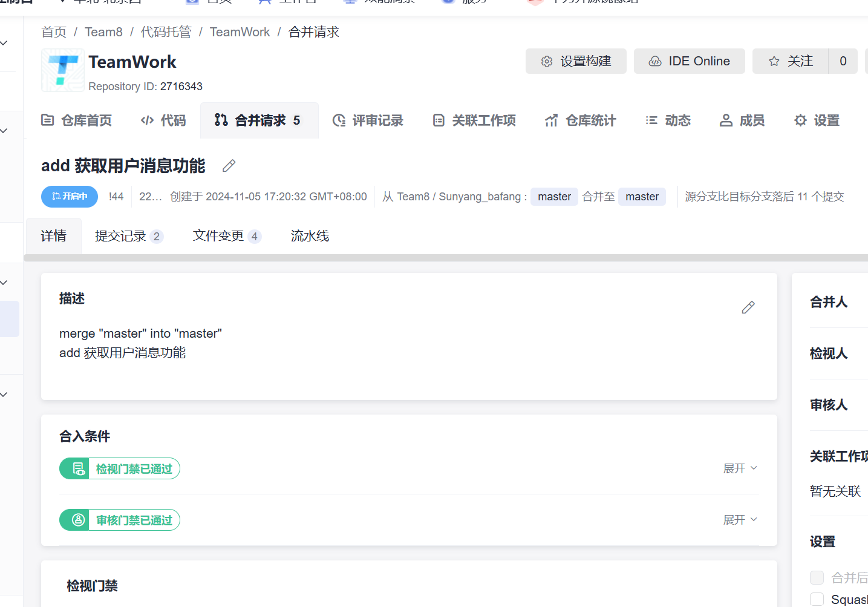Click the 动态 list icon
868x607 pixels.
(x=651, y=120)
